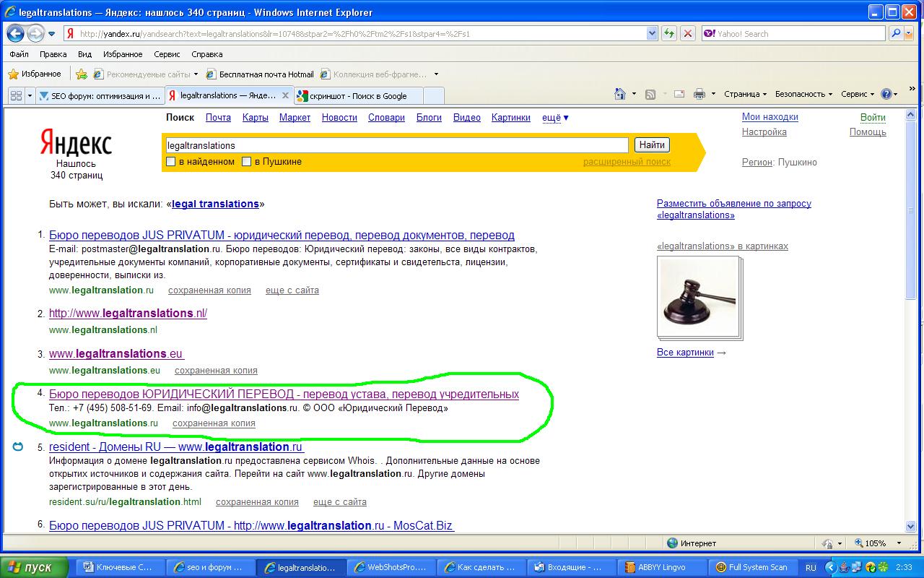Open the Картинки link in Yandex nav
The image size is (924, 578).
(511, 118)
